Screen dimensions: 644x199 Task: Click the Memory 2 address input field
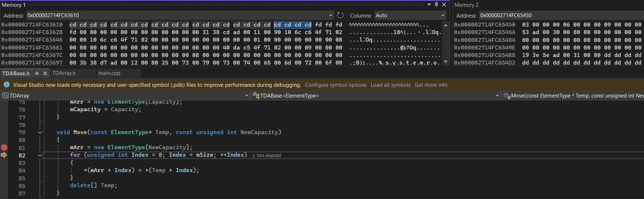(x=559, y=15)
